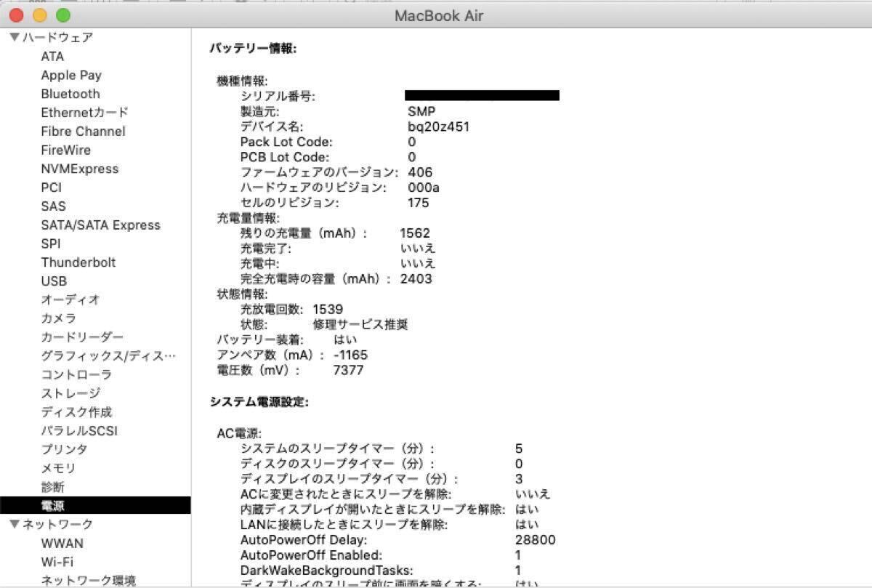Click the device name bq20z451
This screenshot has width=872, height=588.
(438, 126)
